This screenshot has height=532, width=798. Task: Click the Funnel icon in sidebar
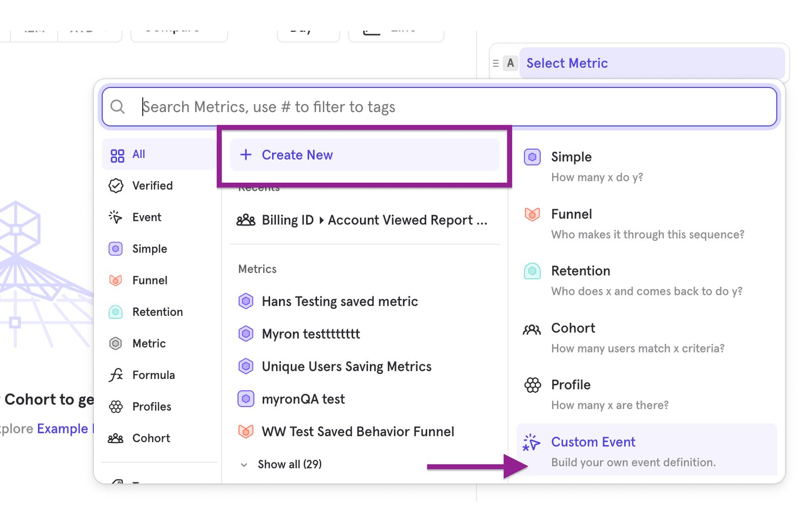pos(115,280)
